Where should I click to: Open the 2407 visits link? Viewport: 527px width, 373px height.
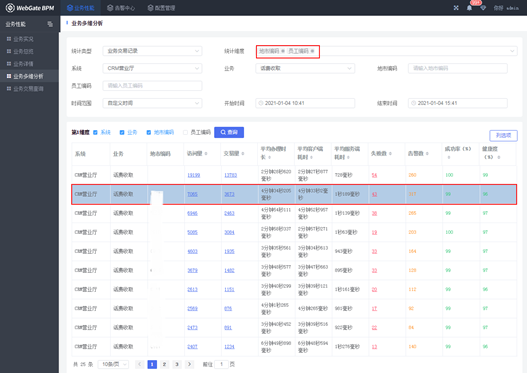click(192, 347)
